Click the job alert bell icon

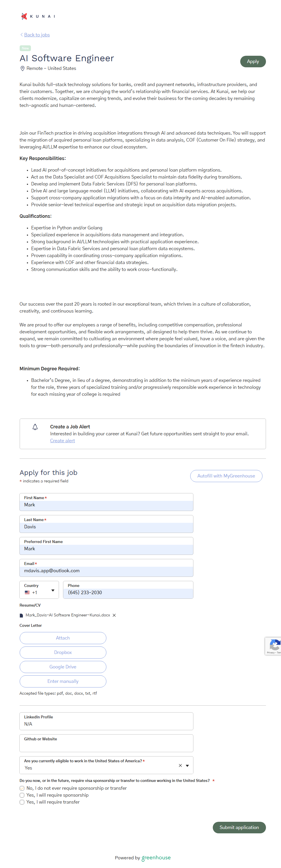(x=35, y=427)
